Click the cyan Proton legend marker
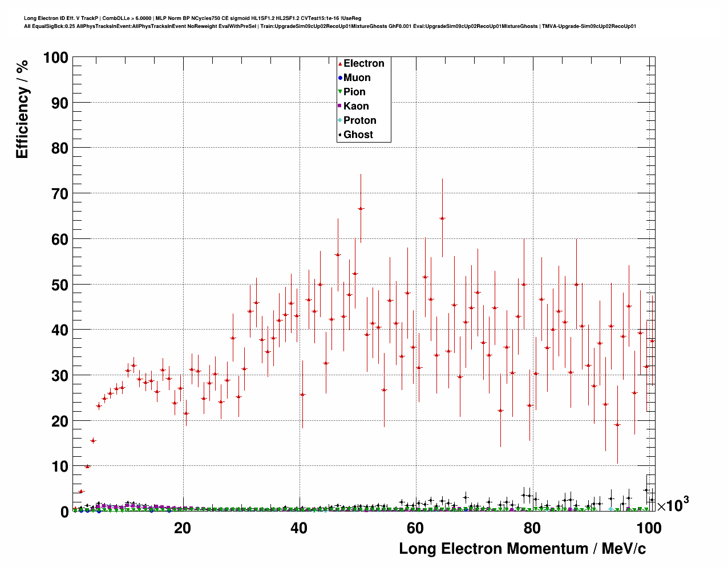The height and width of the screenshot is (568, 728). pos(340,120)
